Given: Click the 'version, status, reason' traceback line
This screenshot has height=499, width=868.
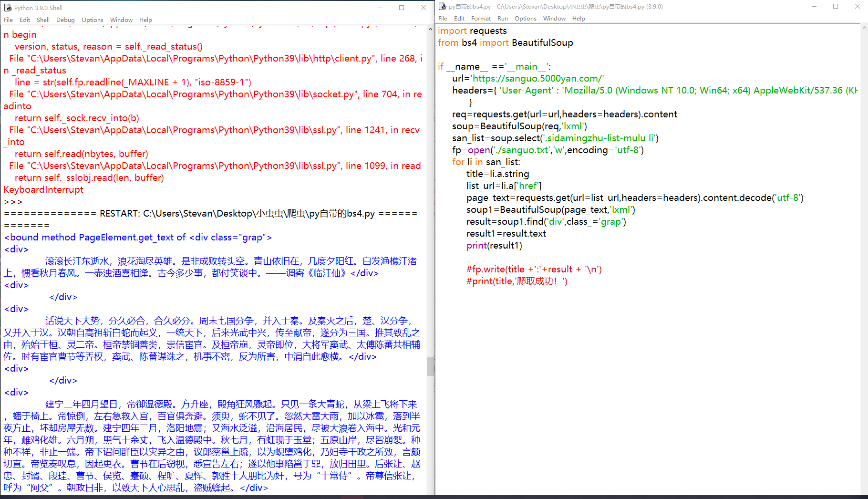Looking at the screenshot, I should (108, 46).
